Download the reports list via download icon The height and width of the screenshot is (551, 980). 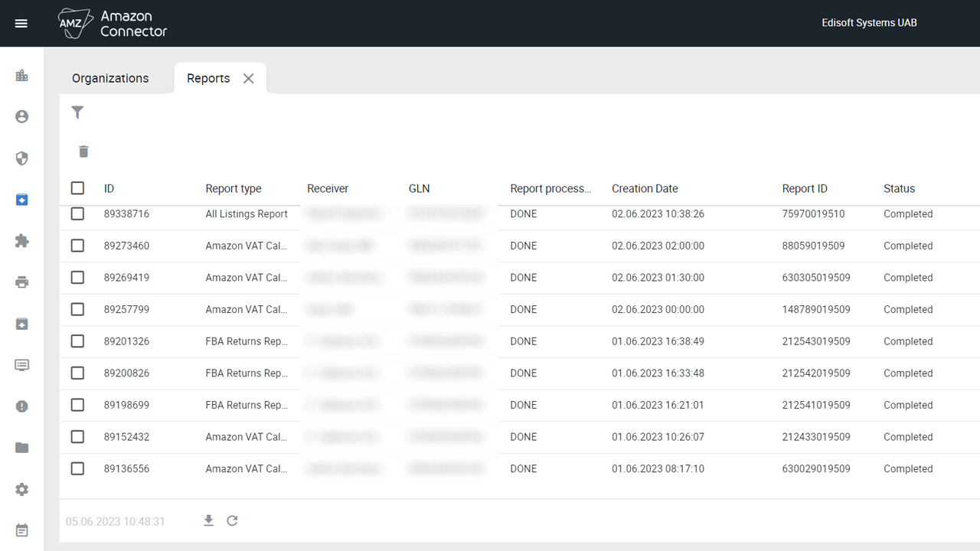(208, 521)
